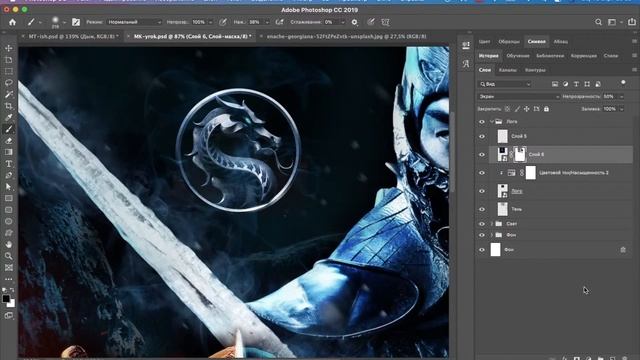Image resolution: width=640 pixels, height=360 pixels.
Task: Select the Слой 6 layer mask thumbnail
Action: [x=520, y=155]
